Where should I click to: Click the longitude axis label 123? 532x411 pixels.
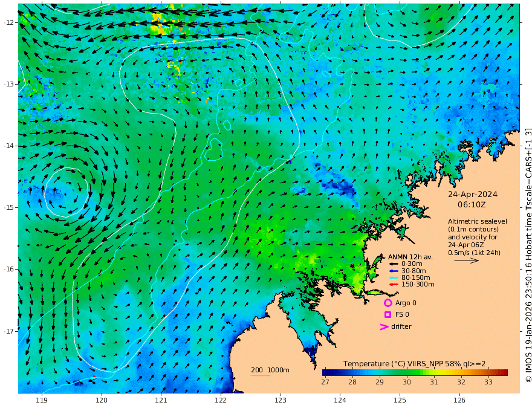(281, 400)
